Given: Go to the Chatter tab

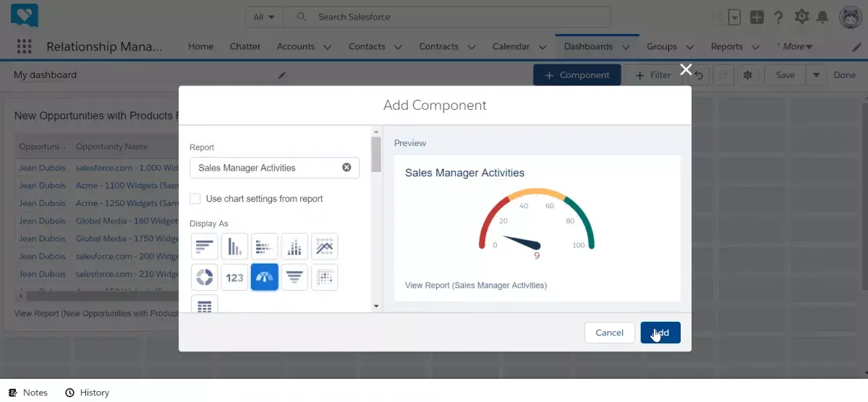Looking at the screenshot, I should tap(245, 46).
